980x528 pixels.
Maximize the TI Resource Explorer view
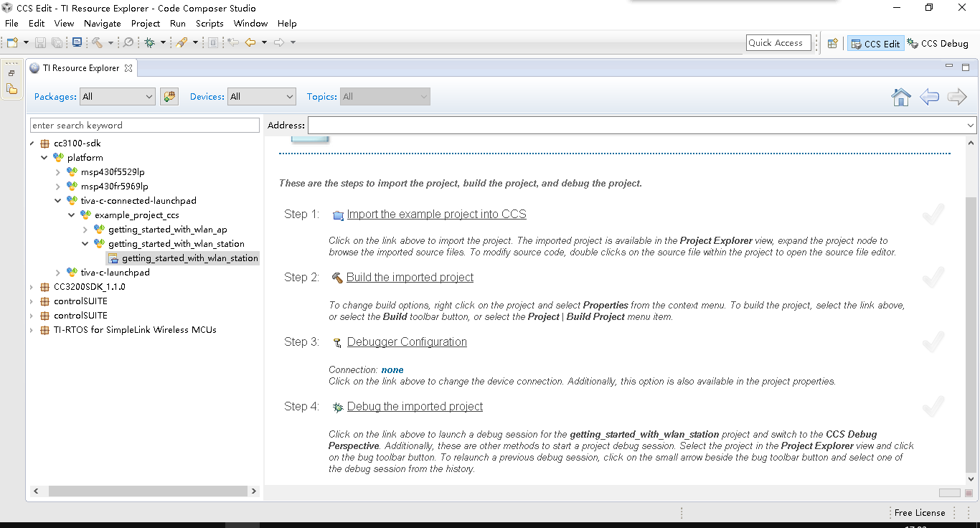click(x=966, y=67)
